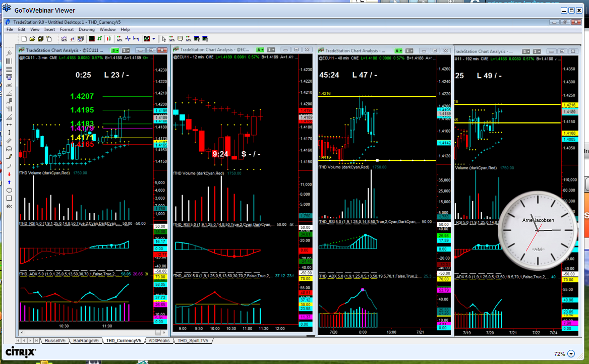Switch to the ADXPeaks workspace tab
Screen dimensions: 589x364
tap(159, 341)
